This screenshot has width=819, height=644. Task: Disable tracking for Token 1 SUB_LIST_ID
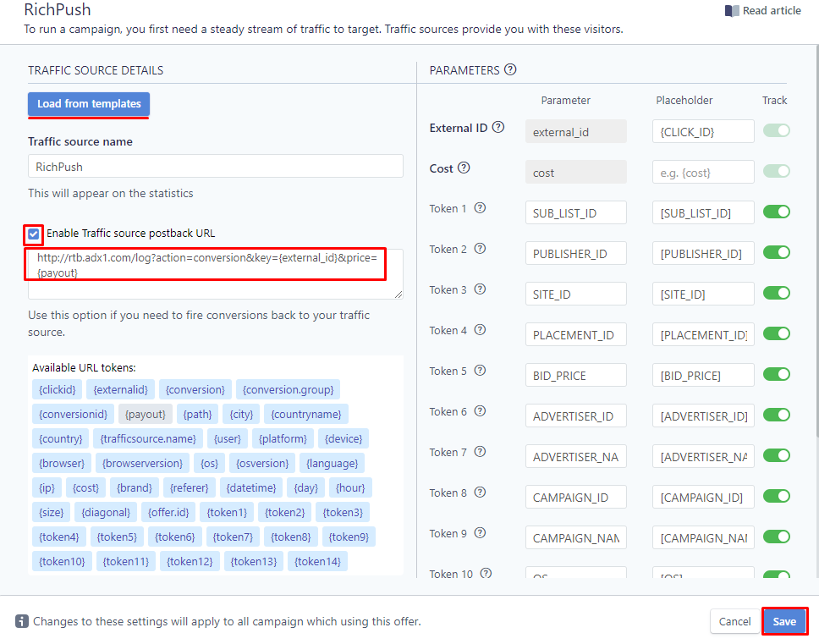pos(776,212)
